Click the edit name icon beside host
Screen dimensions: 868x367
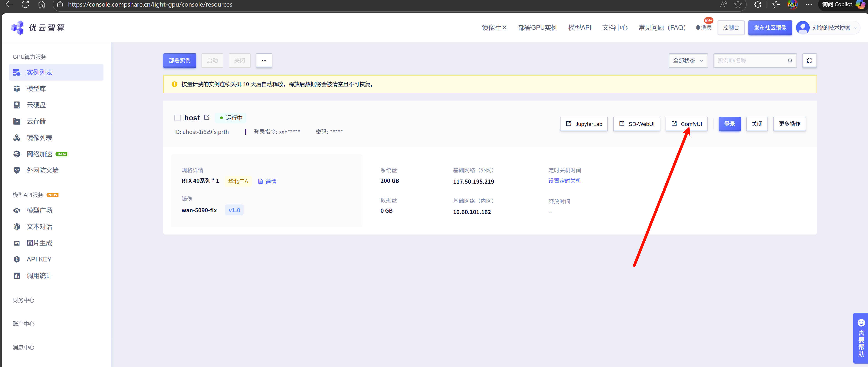(207, 117)
